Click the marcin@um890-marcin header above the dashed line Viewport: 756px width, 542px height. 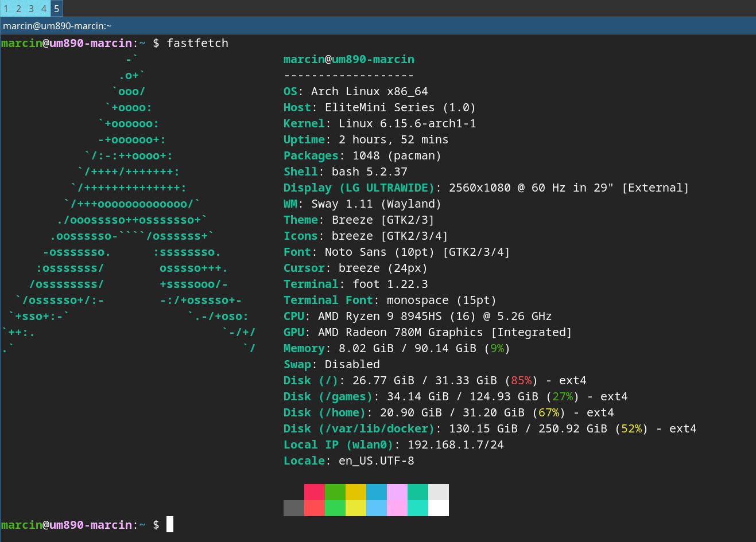[348, 59]
